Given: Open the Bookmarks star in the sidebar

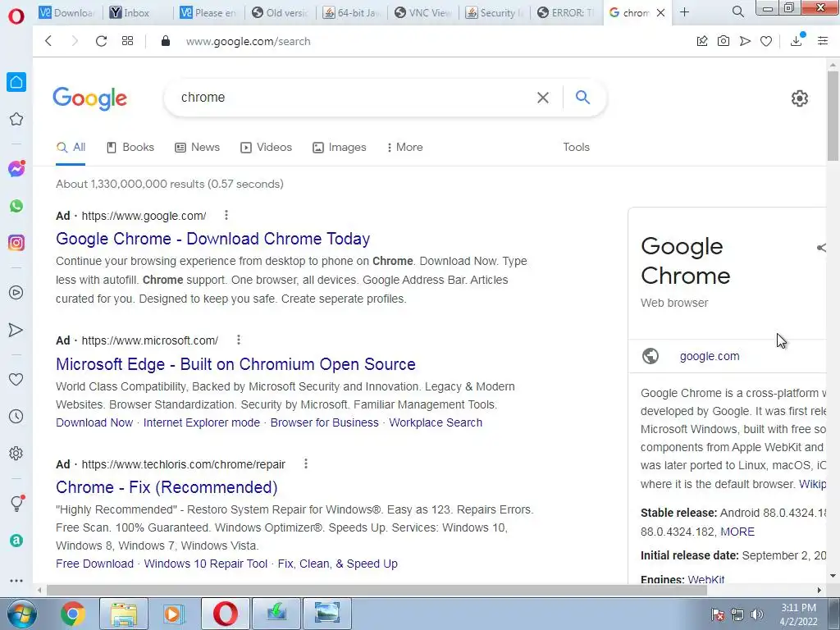Looking at the screenshot, I should (x=16, y=119).
